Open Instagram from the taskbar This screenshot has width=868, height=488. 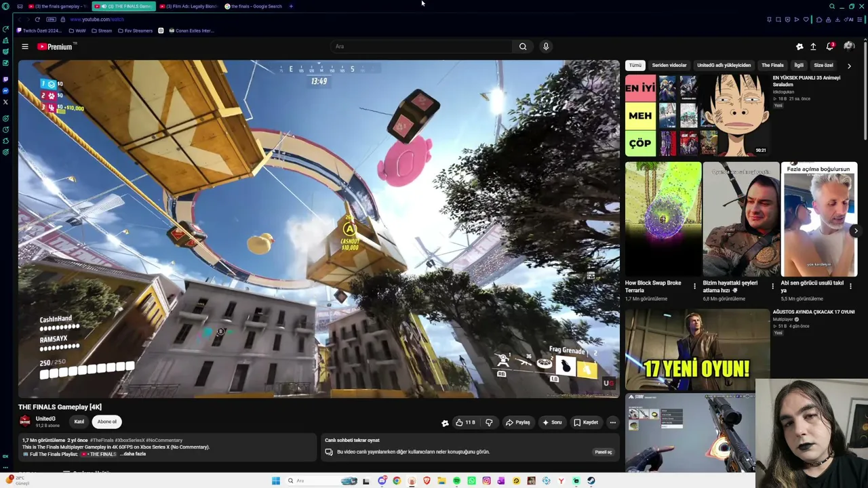[x=486, y=481]
